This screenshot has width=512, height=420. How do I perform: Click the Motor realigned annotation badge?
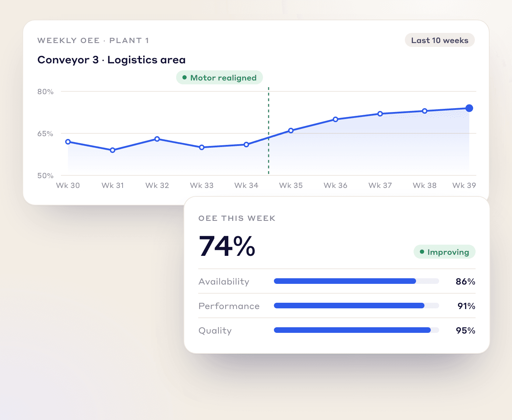[220, 77]
